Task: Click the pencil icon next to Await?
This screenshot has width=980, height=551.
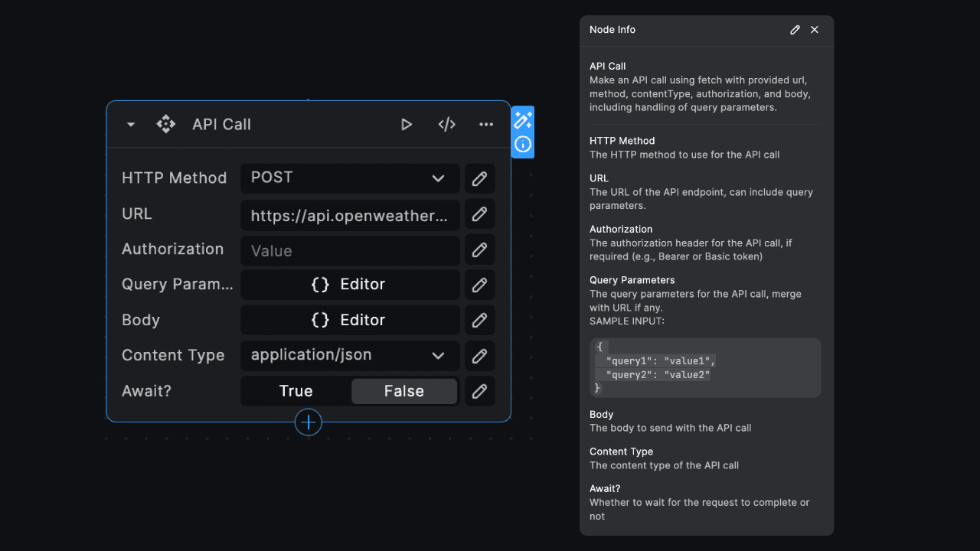Action: pos(479,391)
